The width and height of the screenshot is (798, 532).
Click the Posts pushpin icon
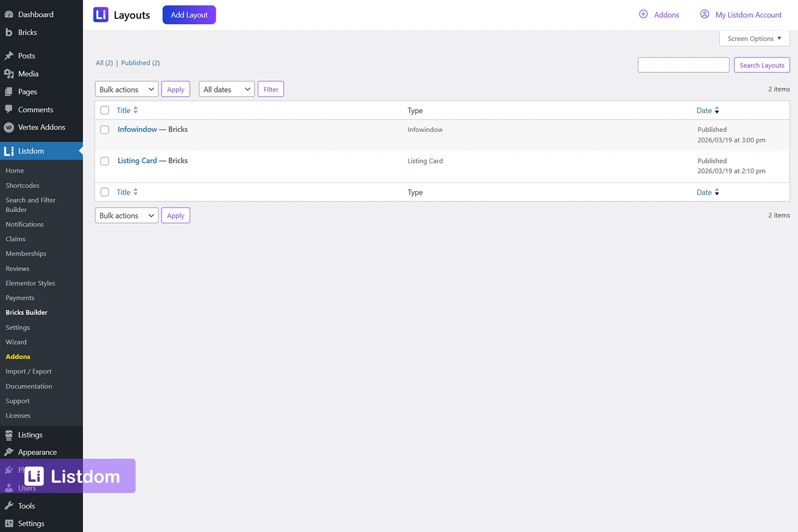(9, 56)
